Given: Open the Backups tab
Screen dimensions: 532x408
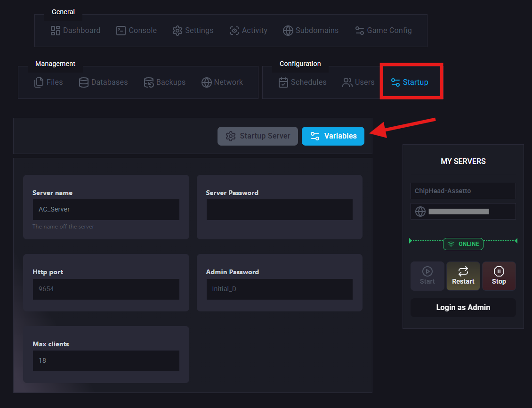Looking at the screenshot, I should click(165, 82).
